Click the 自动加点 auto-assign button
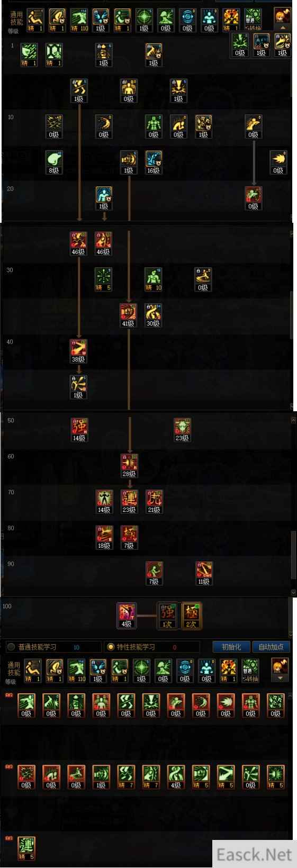Image resolution: width=297 pixels, height=868 pixels. (x=271, y=647)
